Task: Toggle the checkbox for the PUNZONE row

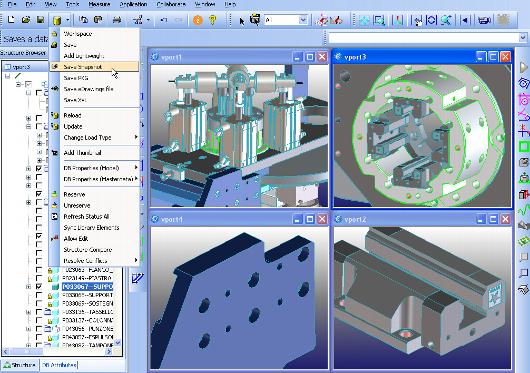Action: (x=39, y=329)
